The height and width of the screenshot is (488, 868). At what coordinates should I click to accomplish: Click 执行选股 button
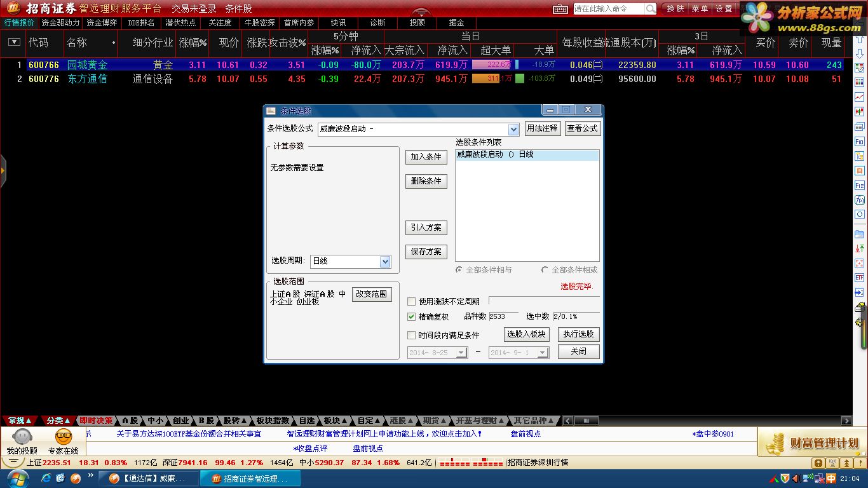click(x=579, y=334)
